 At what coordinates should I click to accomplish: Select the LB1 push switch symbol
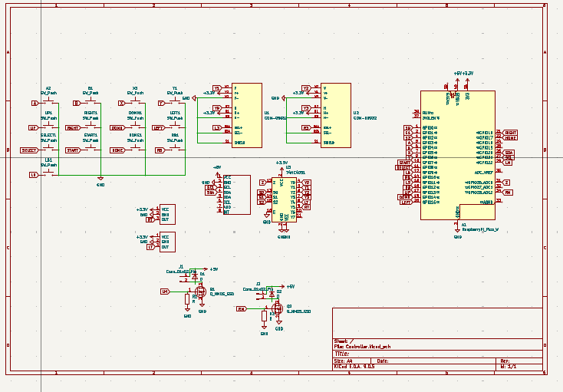(48, 173)
